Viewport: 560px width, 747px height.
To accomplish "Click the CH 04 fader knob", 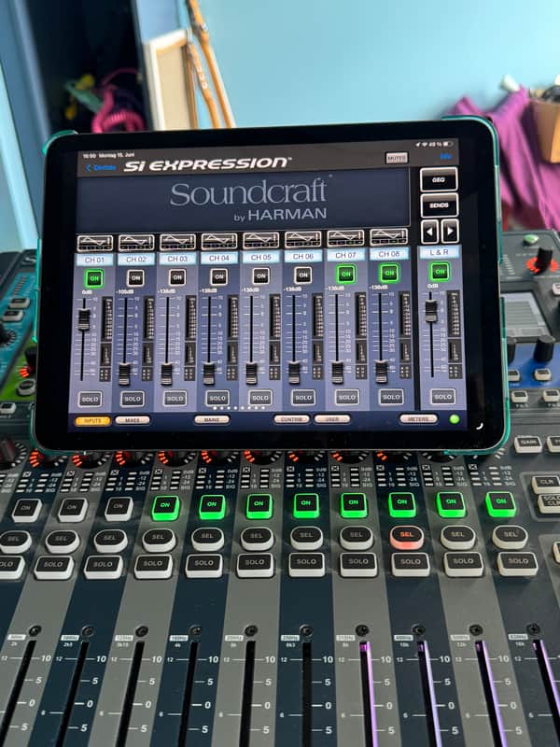I will click(x=208, y=374).
